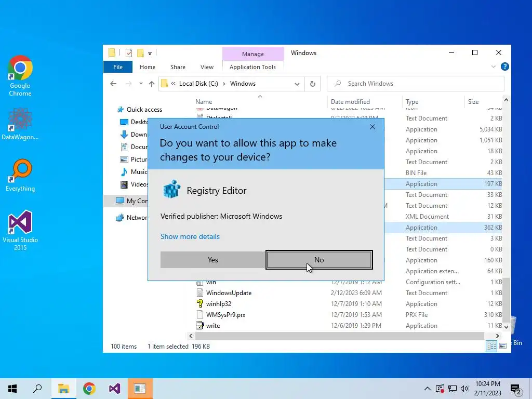This screenshot has height=399, width=532.
Task: Select the write application file
Action: pos(212,325)
